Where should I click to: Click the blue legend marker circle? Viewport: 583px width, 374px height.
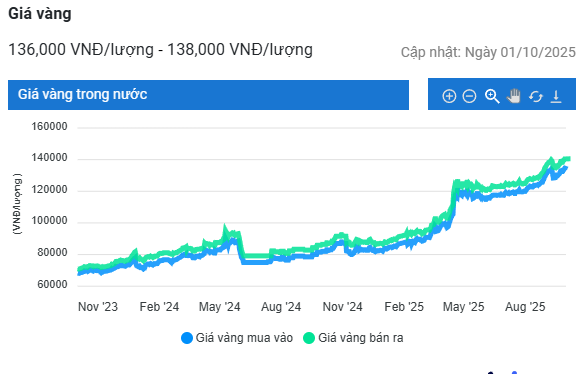click(x=187, y=338)
